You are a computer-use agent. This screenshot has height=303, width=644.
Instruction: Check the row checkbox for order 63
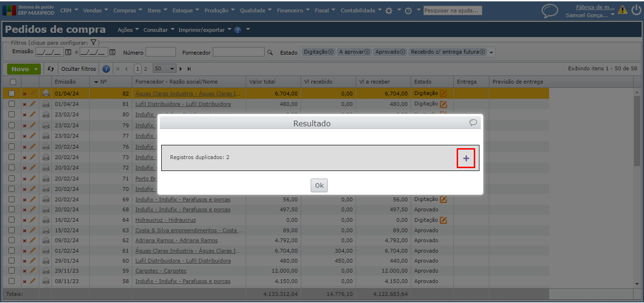point(12,230)
